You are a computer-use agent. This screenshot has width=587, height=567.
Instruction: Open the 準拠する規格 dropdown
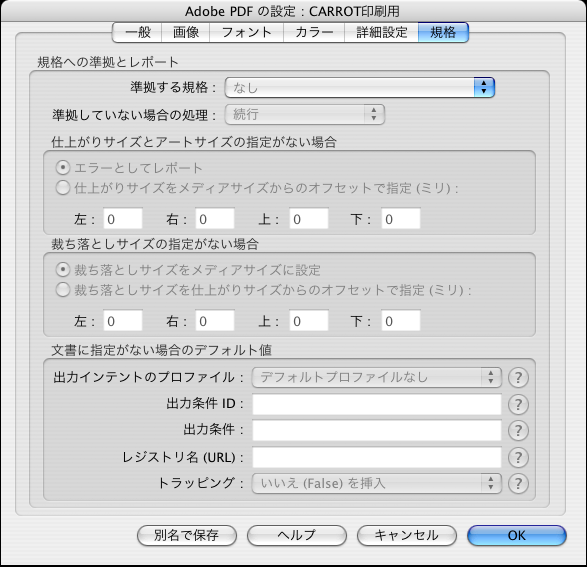(x=360, y=88)
